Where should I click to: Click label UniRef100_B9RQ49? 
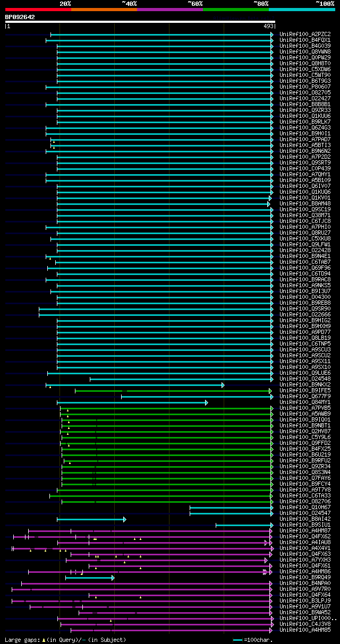pos(305,577)
